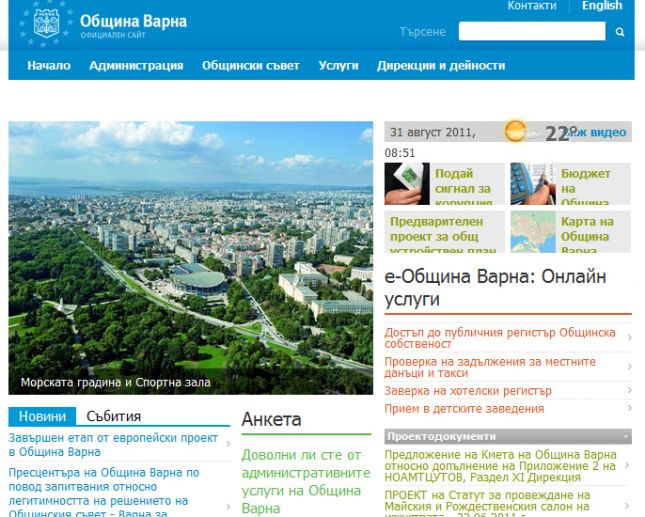This screenshot has height=517, width=645.
Task: Click the Varna municipality coat of arms logo
Action: coord(46,24)
